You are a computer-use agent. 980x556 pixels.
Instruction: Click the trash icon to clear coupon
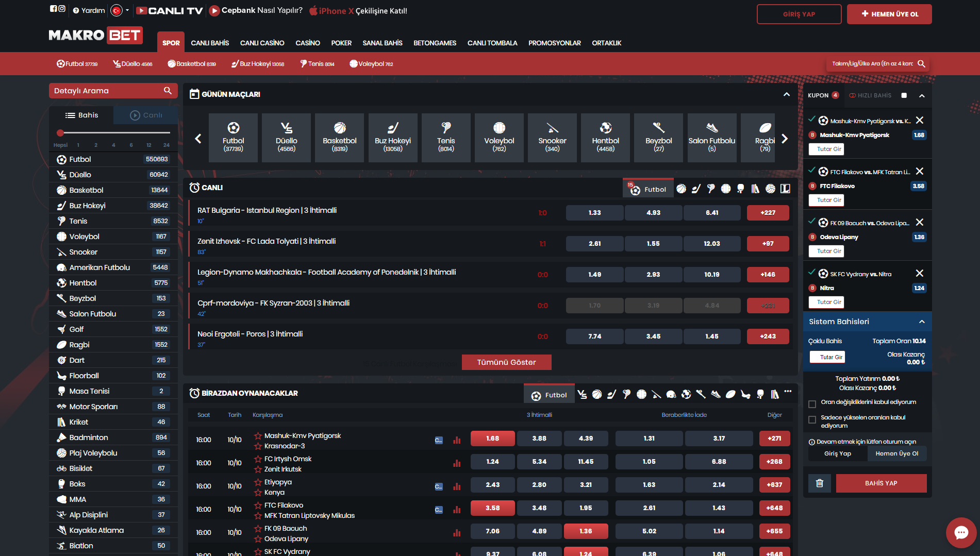tap(819, 483)
